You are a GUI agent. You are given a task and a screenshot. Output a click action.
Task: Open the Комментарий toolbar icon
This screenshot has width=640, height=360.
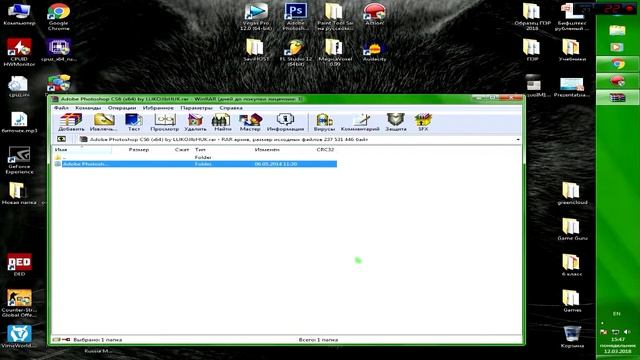pos(360,122)
